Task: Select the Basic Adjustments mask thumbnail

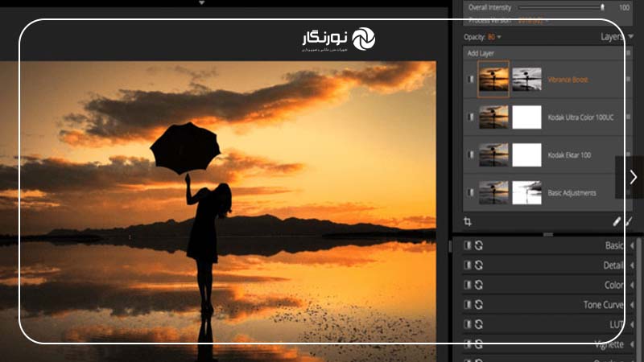Action: 527,192
